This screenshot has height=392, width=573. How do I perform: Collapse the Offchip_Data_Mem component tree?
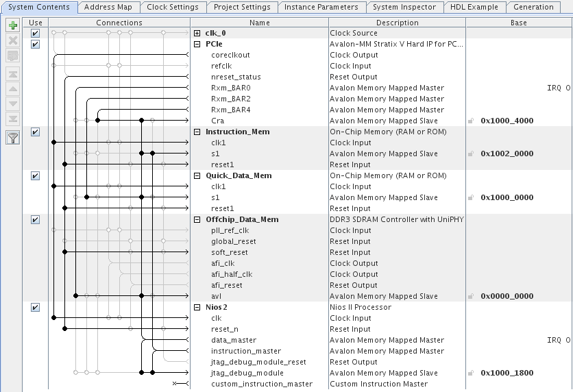197,220
